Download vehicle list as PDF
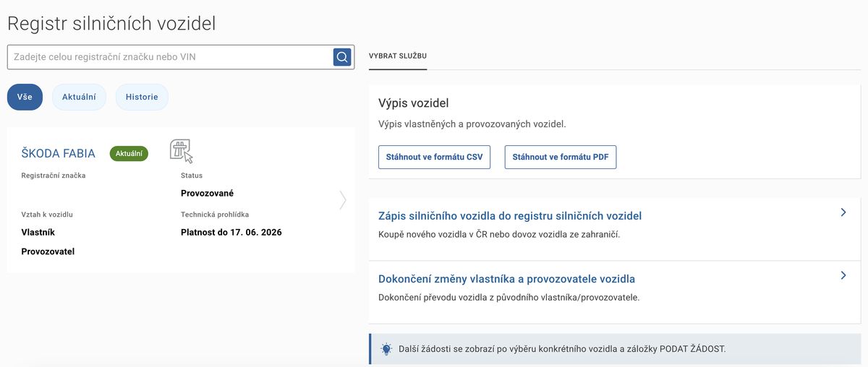This screenshot has height=367, width=868. click(x=561, y=157)
